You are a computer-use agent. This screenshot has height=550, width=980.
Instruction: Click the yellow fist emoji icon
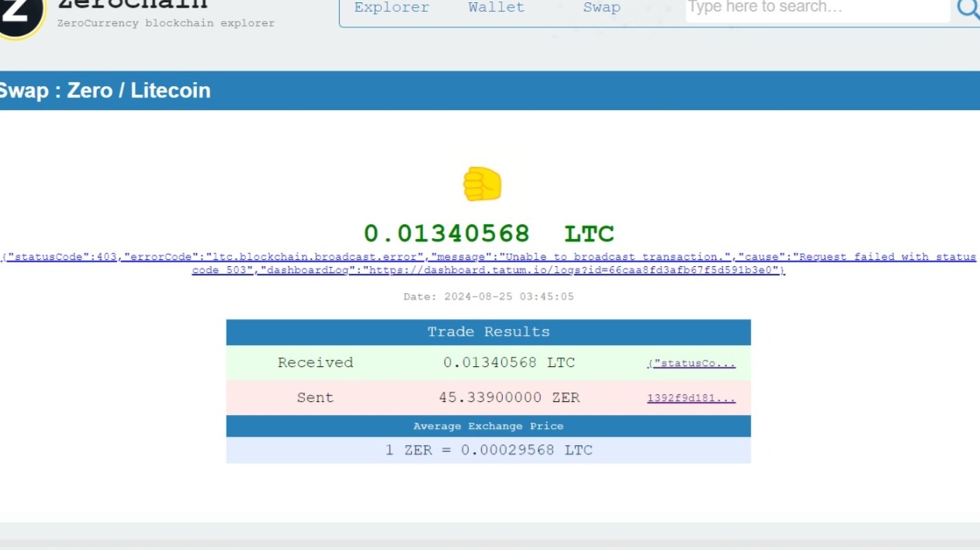coord(482,185)
